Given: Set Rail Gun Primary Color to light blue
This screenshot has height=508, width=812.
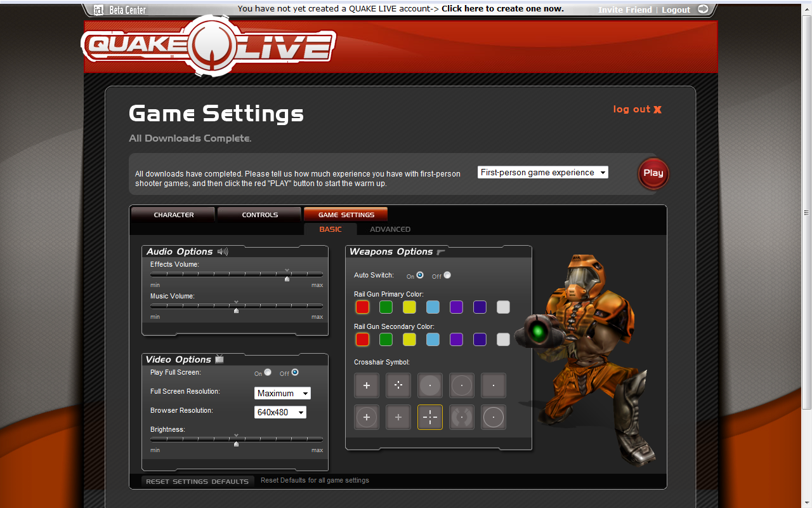Looking at the screenshot, I should (433, 307).
